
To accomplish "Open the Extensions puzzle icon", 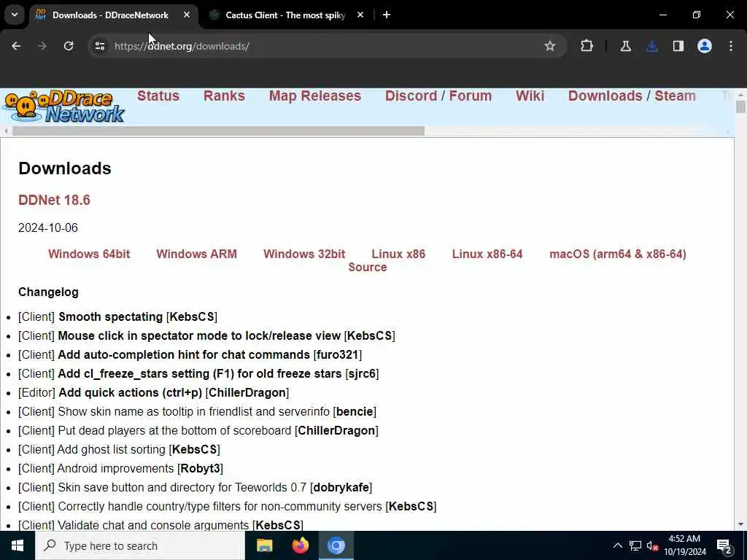I will 587,46.
